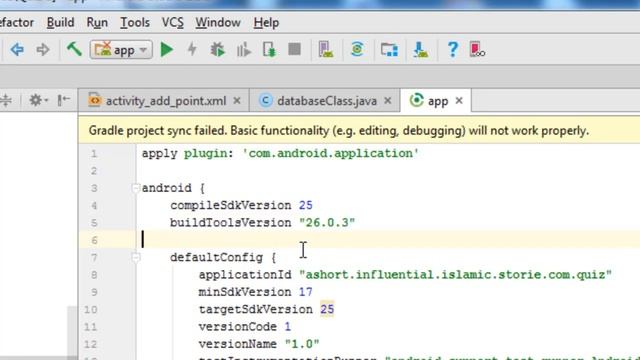The width and height of the screenshot is (640, 360).
Task: Click versionCode value 1
Action: point(288,327)
